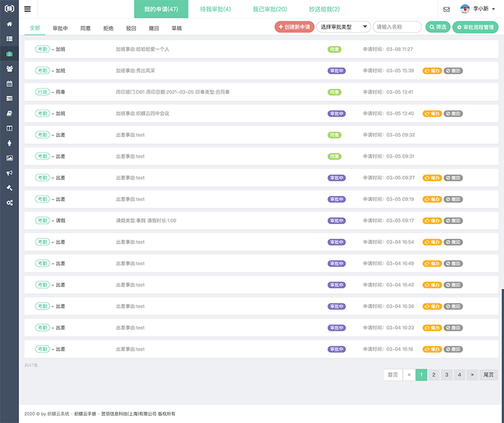Switch to the 待我审批(4) tab

point(215,9)
